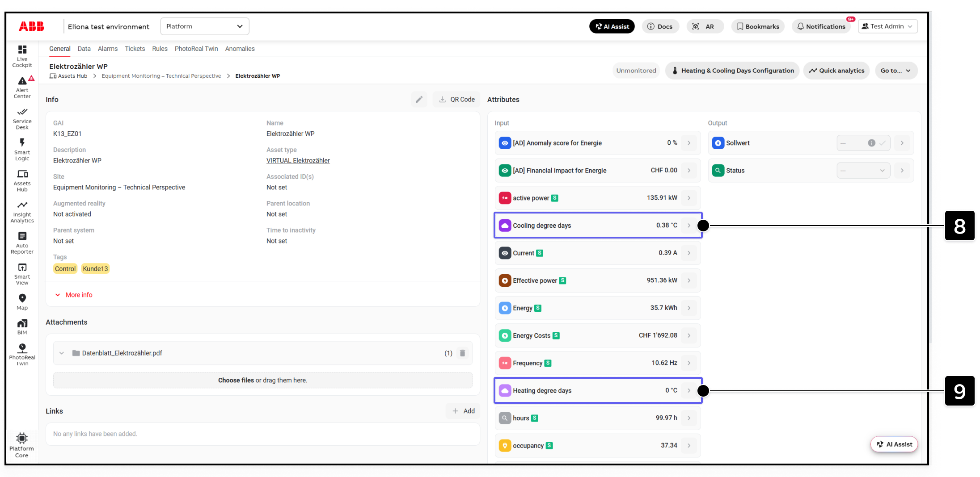Toggle the Unmonitored status pill
This screenshot has height=477, width=980.
636,71
